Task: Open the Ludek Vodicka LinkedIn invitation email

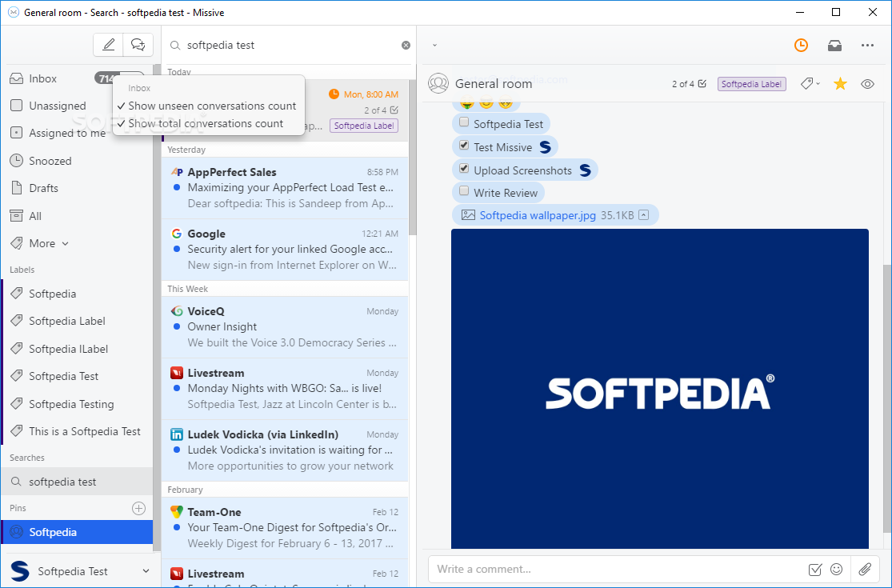Action: click(x=285, y=450)
